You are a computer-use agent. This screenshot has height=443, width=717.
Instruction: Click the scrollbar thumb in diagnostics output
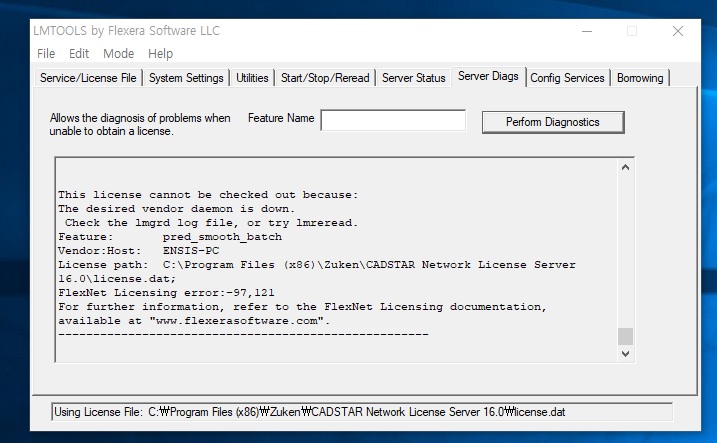tap(626, 336)
